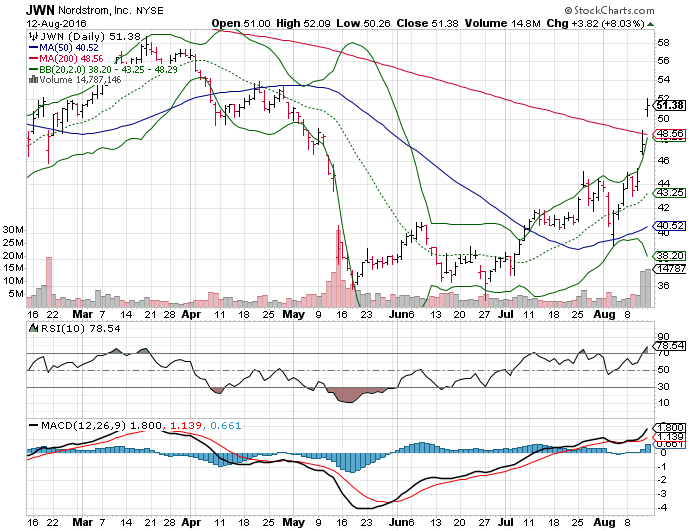Viewport: 692px width, 531px height.
Task: Click the blue 40.52 MA(50) axis tag
Action: click(x=669, y=226)
